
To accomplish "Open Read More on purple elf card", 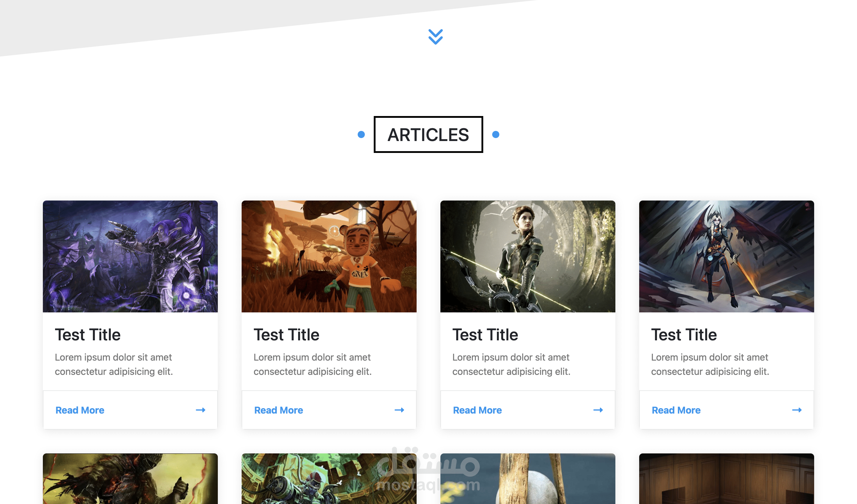I will pos(79,410).
